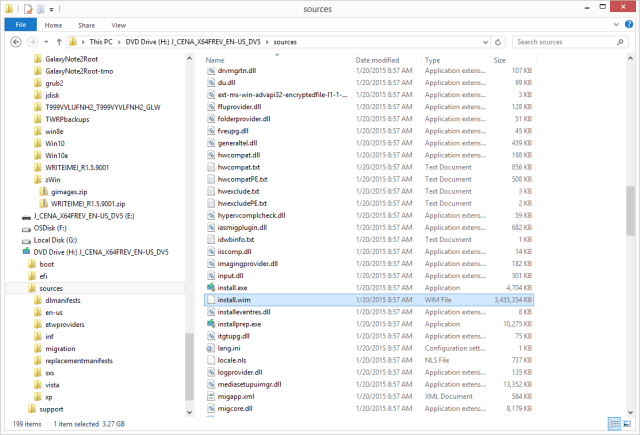The image size is (640, 435).
Task: Go up one folder level
Action: tap(59, 42)
